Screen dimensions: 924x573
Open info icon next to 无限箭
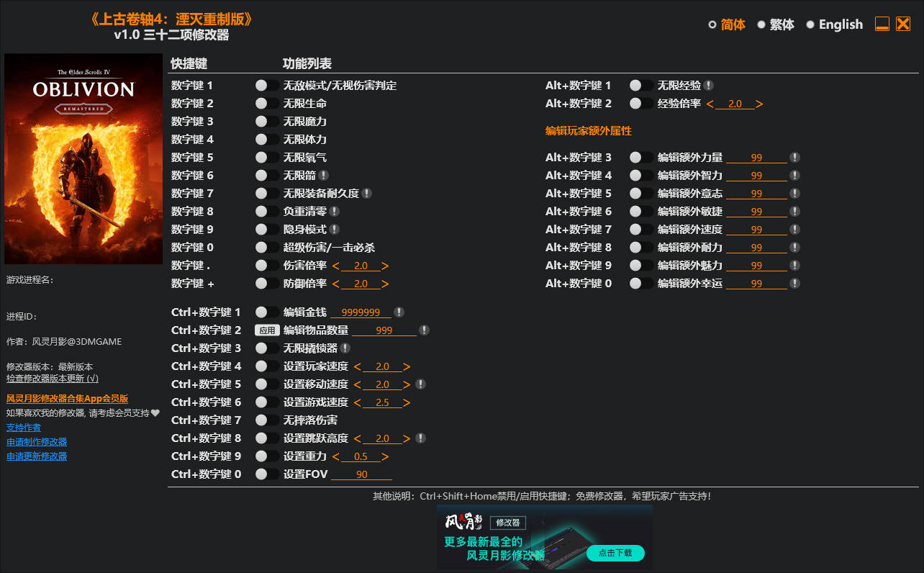point(324,175)
